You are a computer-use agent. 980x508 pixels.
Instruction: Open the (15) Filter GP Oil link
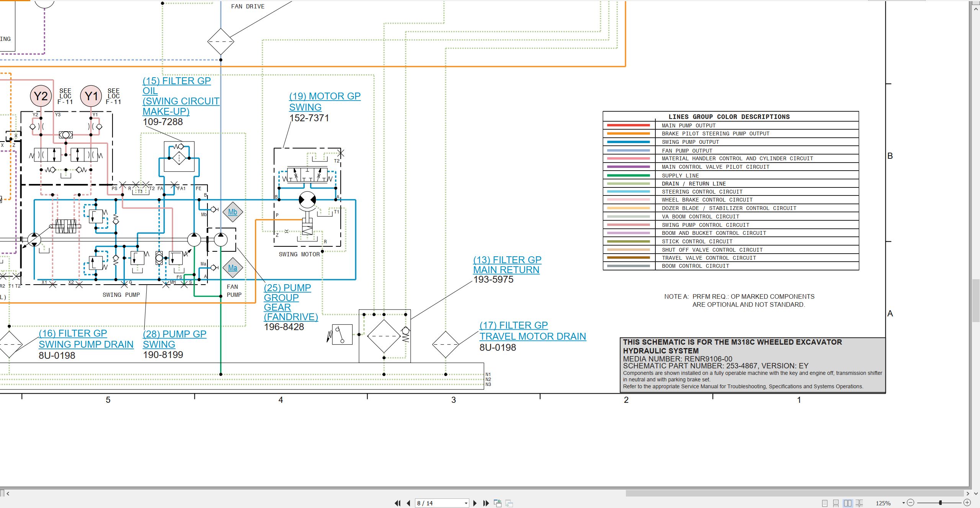click(181, 96)
